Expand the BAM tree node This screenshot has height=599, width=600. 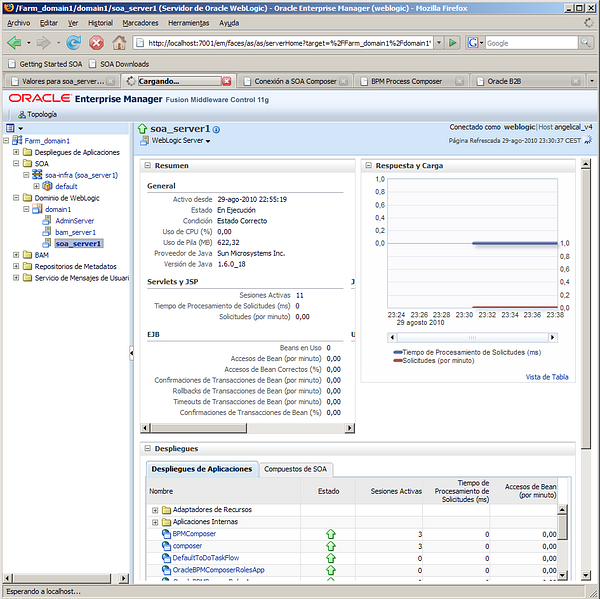[16, 255]
